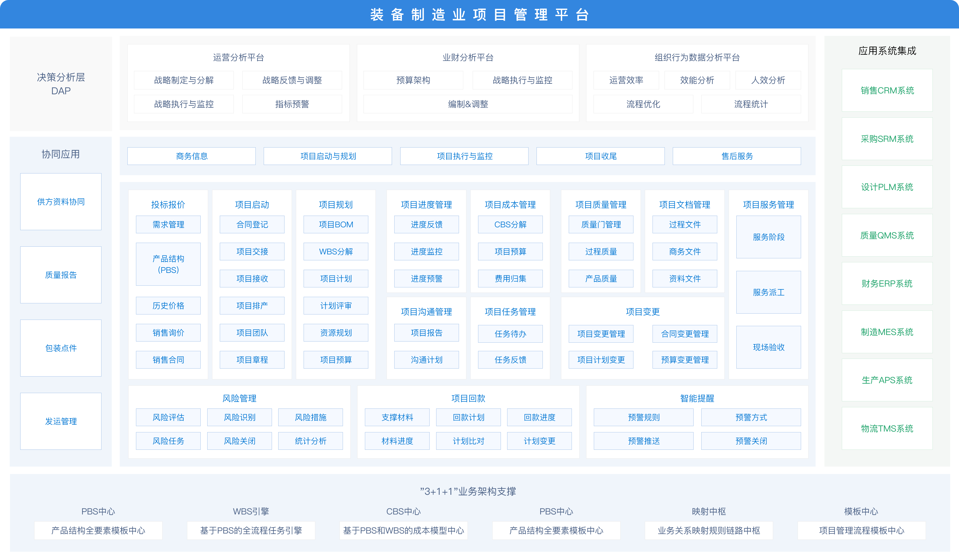Select 战略反馈与调整 box
959x560 pixels.
(292, 80)
